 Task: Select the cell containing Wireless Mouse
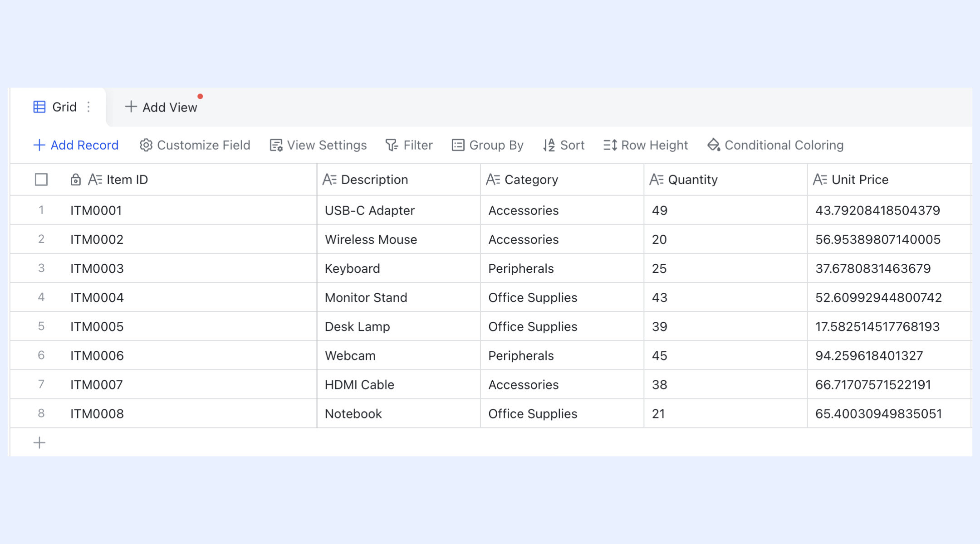pyautogui.click(x=398, y=239)
